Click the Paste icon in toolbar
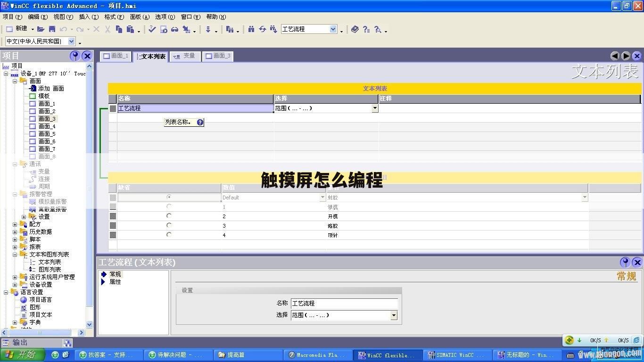The height and width of the screenshot is (362, 644). [130, 29]
